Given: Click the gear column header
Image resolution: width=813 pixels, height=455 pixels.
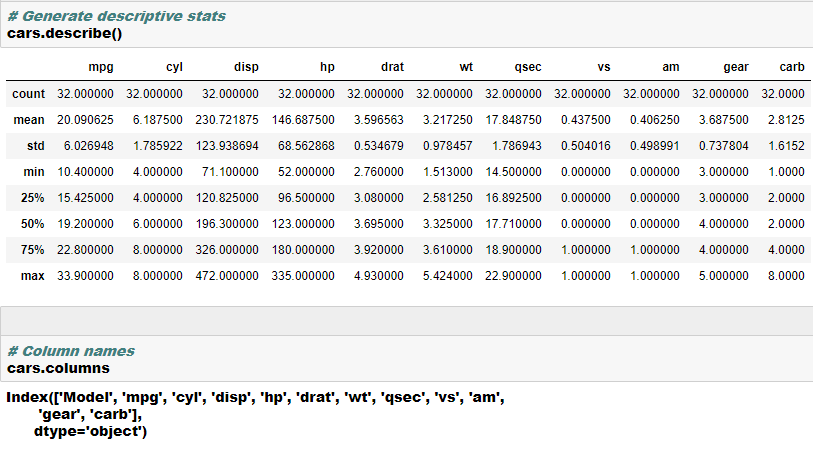Looking at the screenshot, I should click(x=736, y=67).
